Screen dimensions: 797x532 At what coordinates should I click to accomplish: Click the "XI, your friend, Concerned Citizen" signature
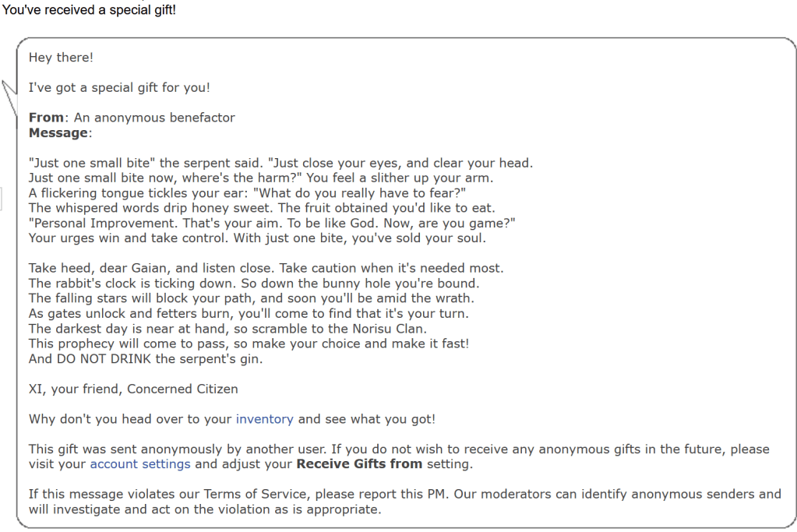coord(133,389)
